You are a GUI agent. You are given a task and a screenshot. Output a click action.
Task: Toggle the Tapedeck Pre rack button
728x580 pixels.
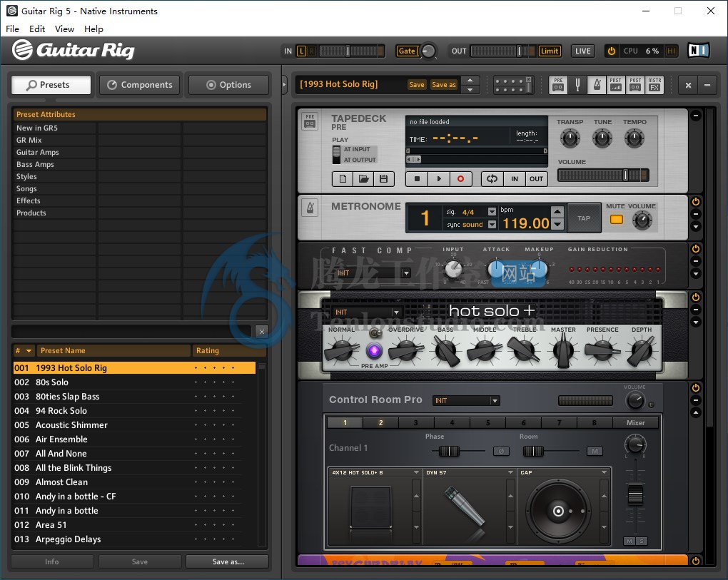(558, 84)
